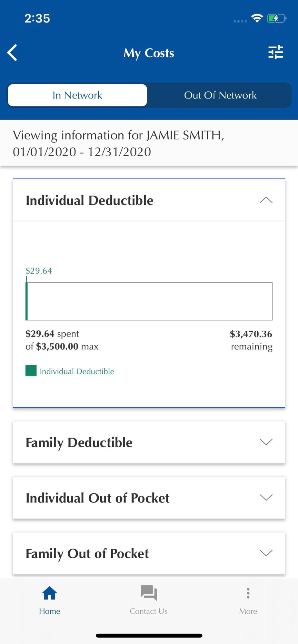Tap the Wi-Fi status icon
The image size is (298, 644).
[x=257, y=18]
